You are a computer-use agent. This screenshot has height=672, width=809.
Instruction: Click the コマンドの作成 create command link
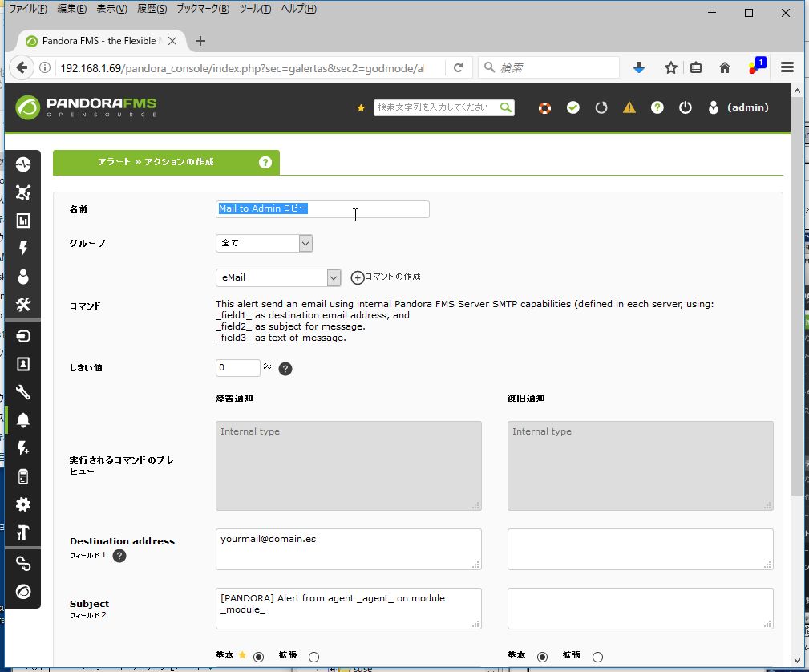[386, 277]
